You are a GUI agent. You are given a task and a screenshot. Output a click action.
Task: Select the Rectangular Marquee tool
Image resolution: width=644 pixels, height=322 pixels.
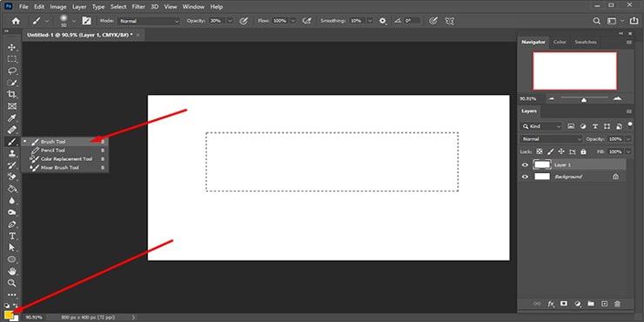[12, 59]
